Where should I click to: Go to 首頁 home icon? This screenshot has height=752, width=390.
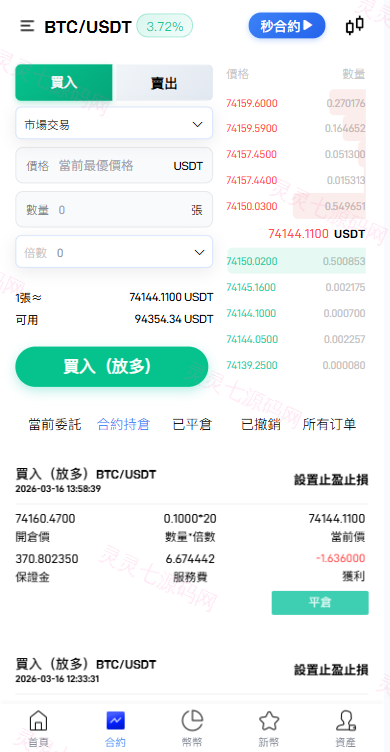[x=38, y=720]
